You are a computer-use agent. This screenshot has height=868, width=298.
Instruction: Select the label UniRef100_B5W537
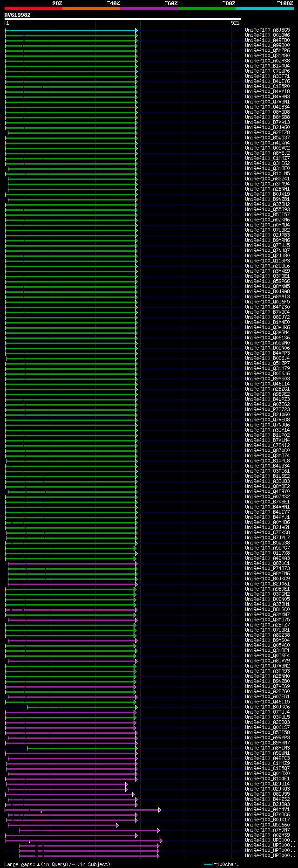click(267, 138)
